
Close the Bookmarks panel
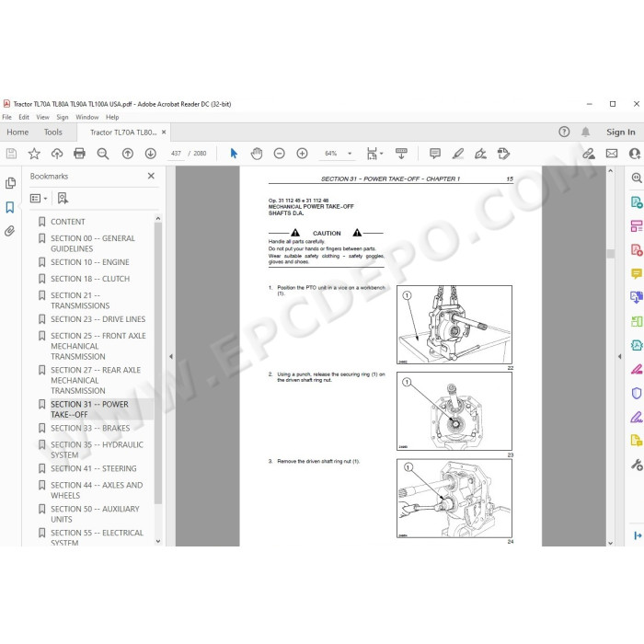click(x=151, y=176)
